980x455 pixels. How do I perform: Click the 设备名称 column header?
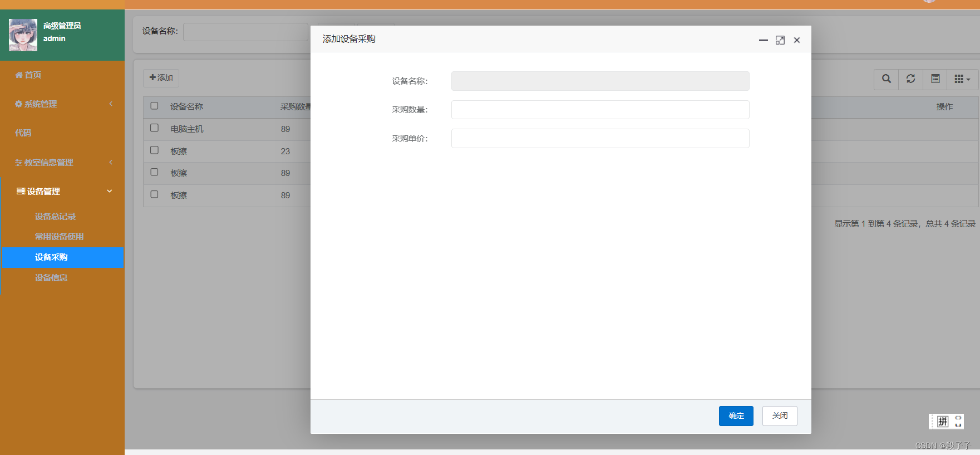[187, 106]
